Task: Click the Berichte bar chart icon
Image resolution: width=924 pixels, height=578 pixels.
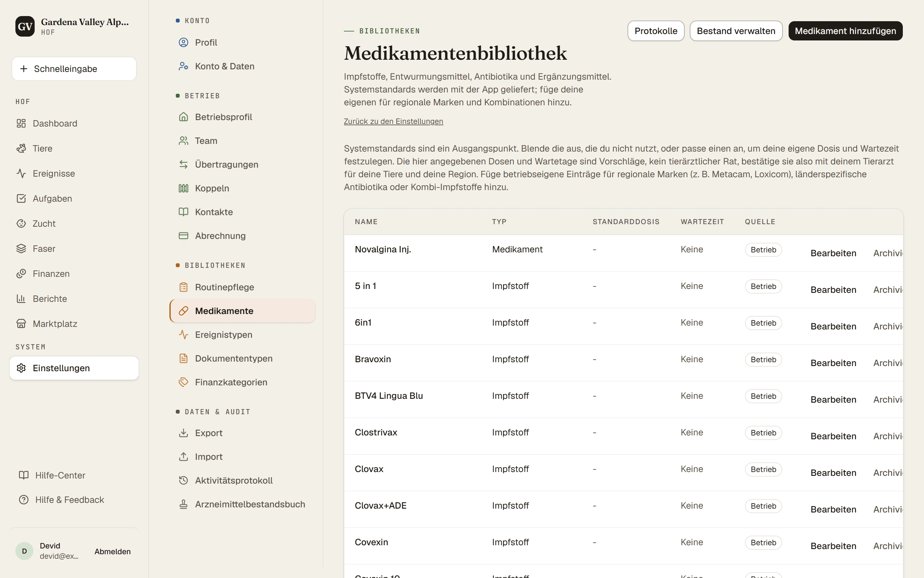Action: coord(21,299)
